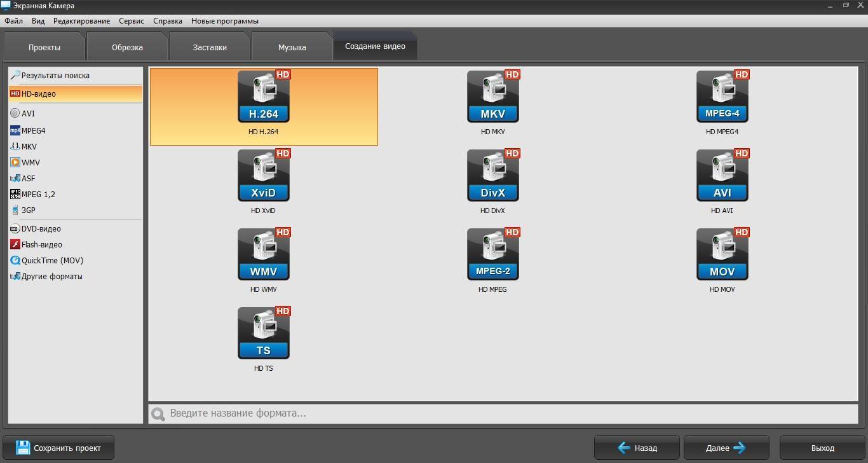The width and height of the screenshot is (868, 463).
Task: Select the HD XviD caption text
Action: click(x=264, y=211)
